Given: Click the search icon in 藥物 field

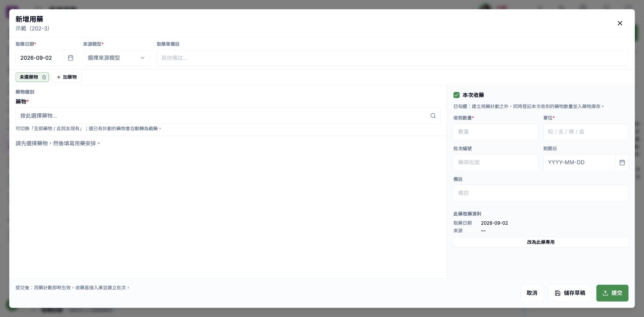Looking at the screenshot, I should [433, 116].
